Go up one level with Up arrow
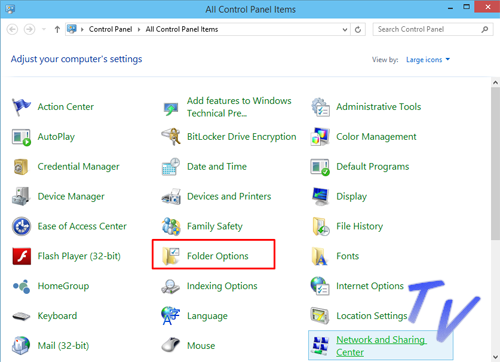The image size is (500, 362). 57,29
